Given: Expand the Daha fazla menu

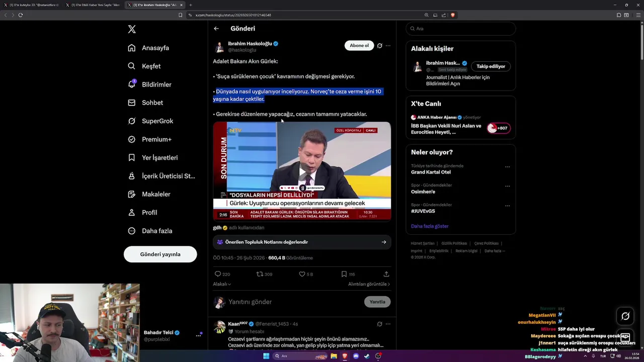Looking at the screenshot, I should pos(150,231).
